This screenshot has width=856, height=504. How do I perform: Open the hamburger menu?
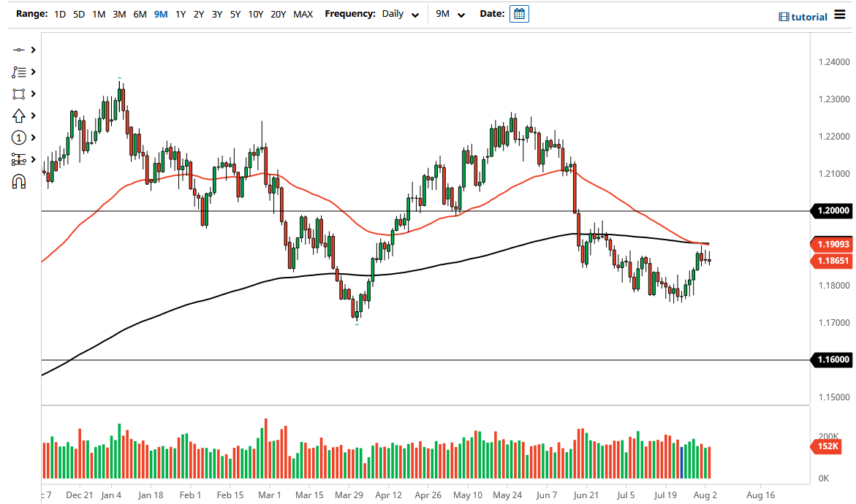tap(839, 15)
